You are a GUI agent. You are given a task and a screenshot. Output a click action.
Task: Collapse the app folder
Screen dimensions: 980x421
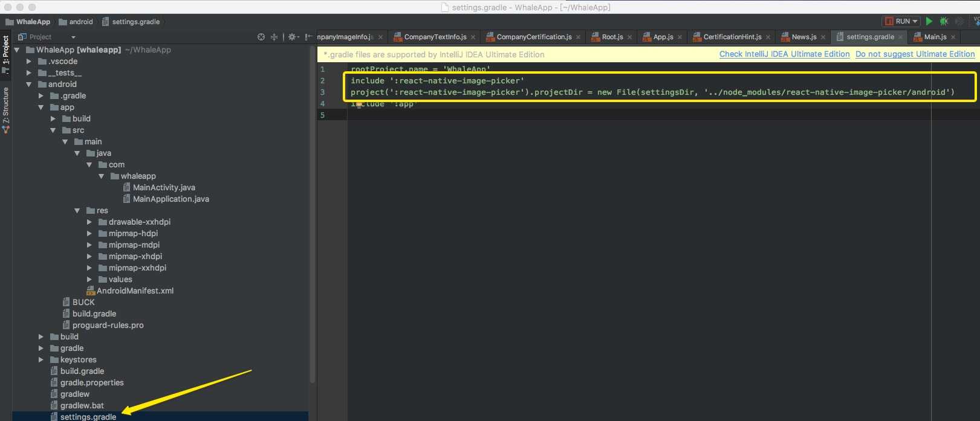click(41, 108)
